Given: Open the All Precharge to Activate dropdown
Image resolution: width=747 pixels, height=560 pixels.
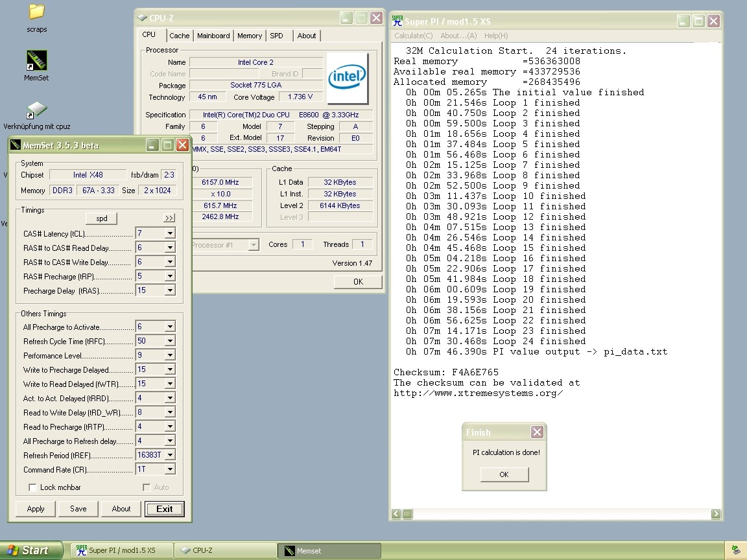Looking at the screenshot, I should 170,327.
